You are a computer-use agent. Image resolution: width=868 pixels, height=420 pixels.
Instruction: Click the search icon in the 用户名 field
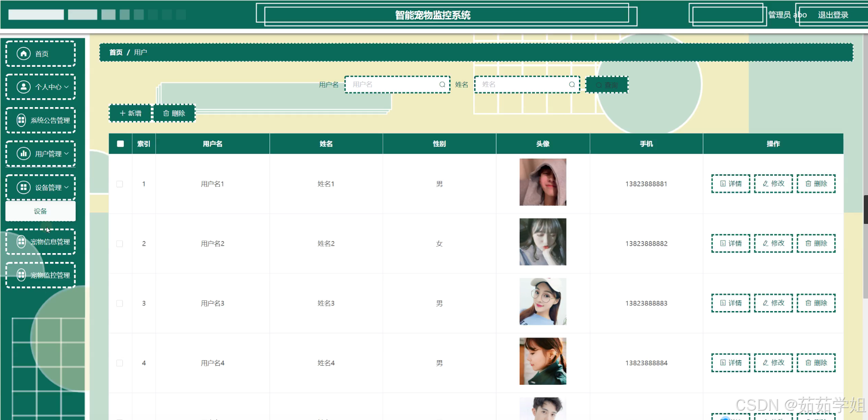coord(442,84)
